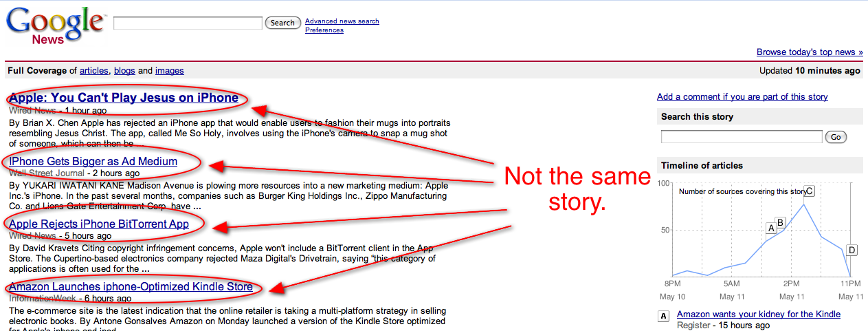
Task: Open Advanced news search
Action: pyautogui.click(x=342, y=21)
